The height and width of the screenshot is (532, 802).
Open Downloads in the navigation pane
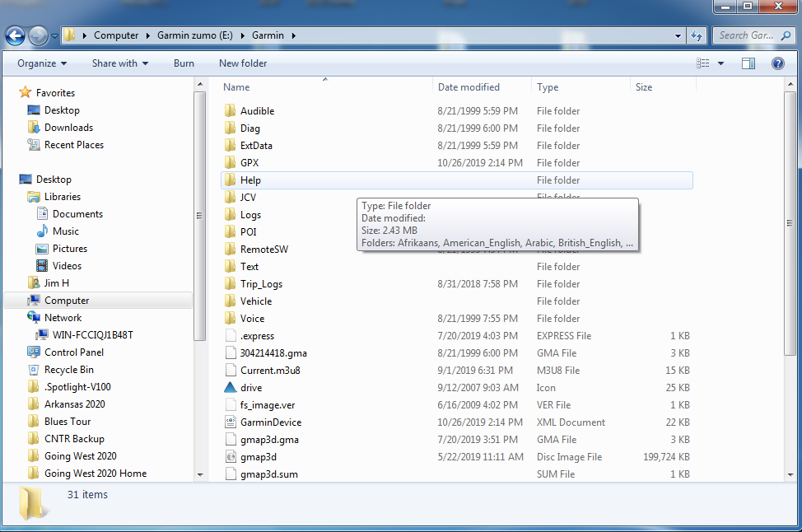click(68, 128)
